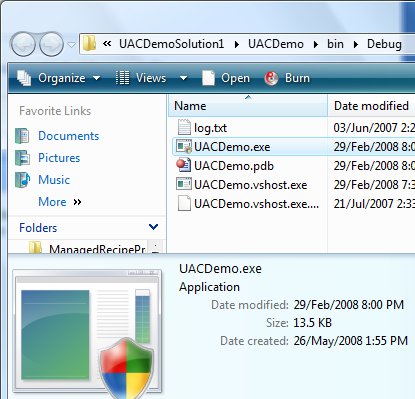The height and width of the screenshot is (399, 415).
Task: Click the Application type label in details pane
Action: 209,287
